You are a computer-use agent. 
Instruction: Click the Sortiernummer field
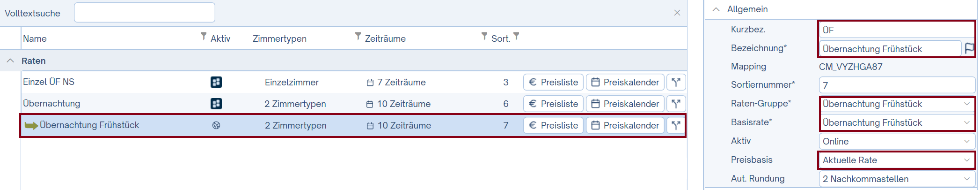(x=896, y=85)
